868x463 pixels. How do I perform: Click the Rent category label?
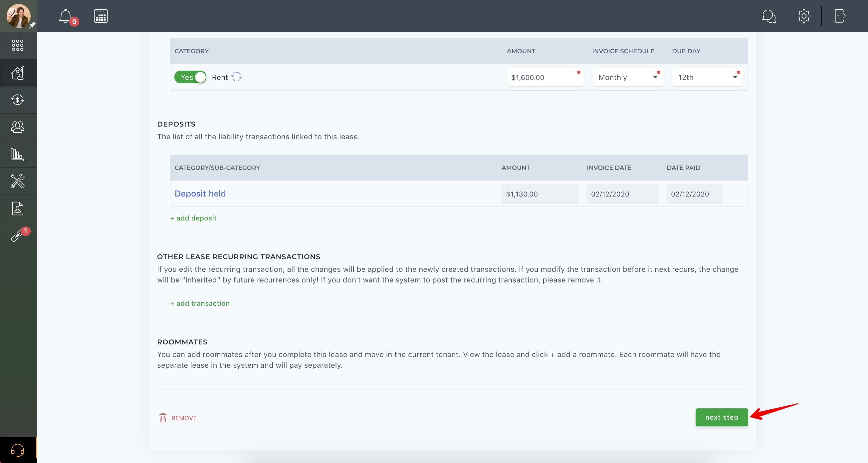coord(220,77)
